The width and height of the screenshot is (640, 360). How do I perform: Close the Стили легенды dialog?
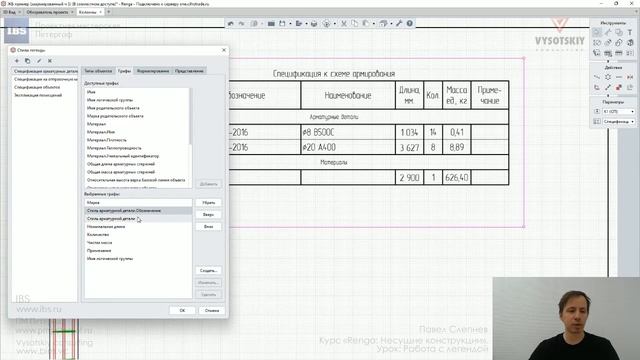[224, 50]
